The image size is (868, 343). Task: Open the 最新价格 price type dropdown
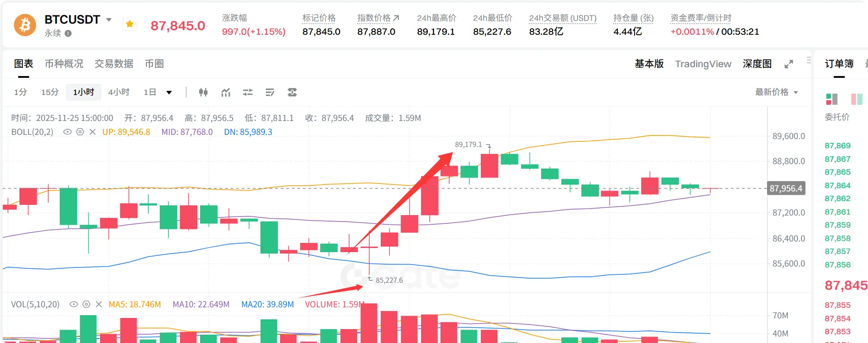[x=776, y=92]
